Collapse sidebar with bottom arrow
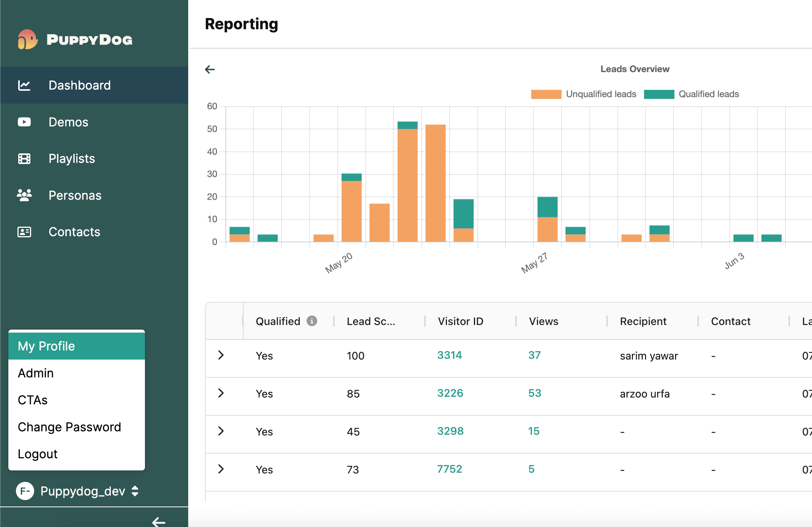 [159, 522]
